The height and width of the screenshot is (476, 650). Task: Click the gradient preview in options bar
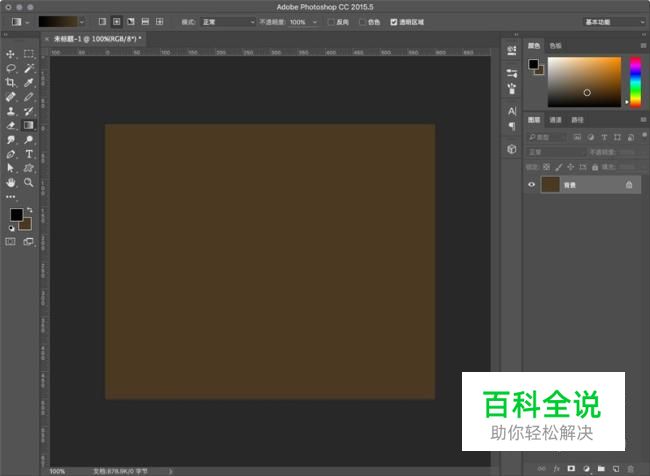coord(56,21)
